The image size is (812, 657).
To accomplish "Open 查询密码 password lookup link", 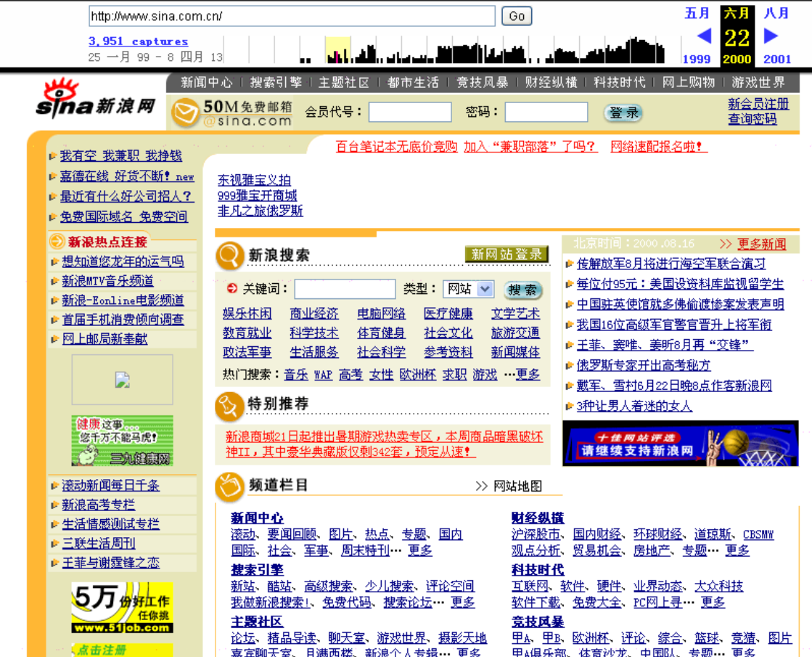I will 752,119.
